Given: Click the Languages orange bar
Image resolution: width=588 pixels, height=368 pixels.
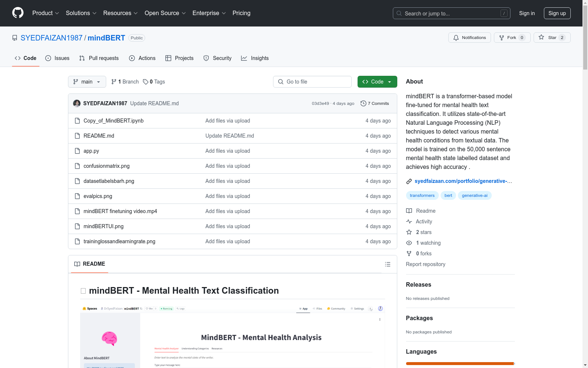Looking at the screenshot, I should (460, 364).
